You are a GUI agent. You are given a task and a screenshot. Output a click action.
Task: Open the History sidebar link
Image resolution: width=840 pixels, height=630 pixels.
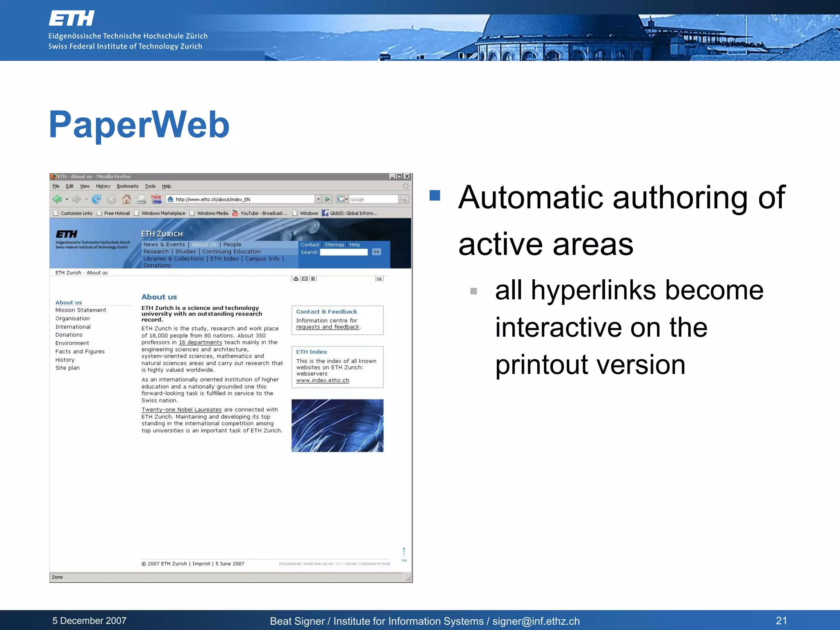[x=65, y=360]
